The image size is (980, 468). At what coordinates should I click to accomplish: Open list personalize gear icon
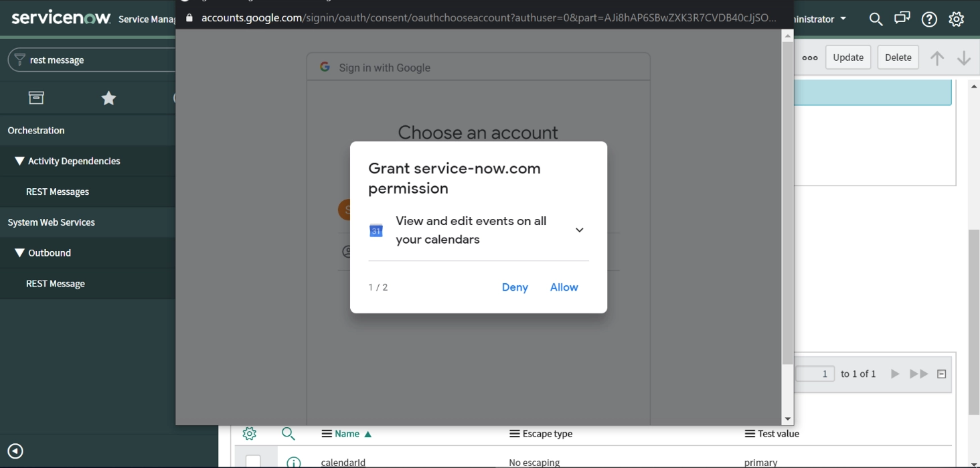(249, 433)
